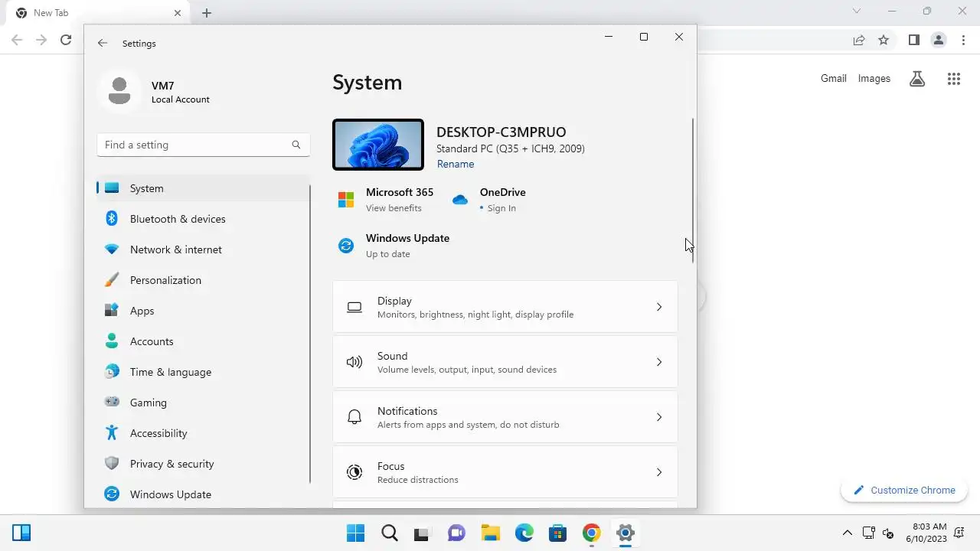980x551 pixels.
Task: Bookmark this tab with the star icon
Action: 884,40
